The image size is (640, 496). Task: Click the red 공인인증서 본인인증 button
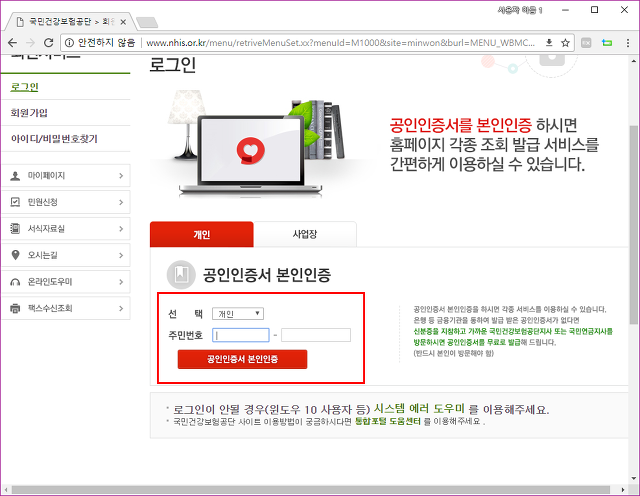[x=242, y=359]
